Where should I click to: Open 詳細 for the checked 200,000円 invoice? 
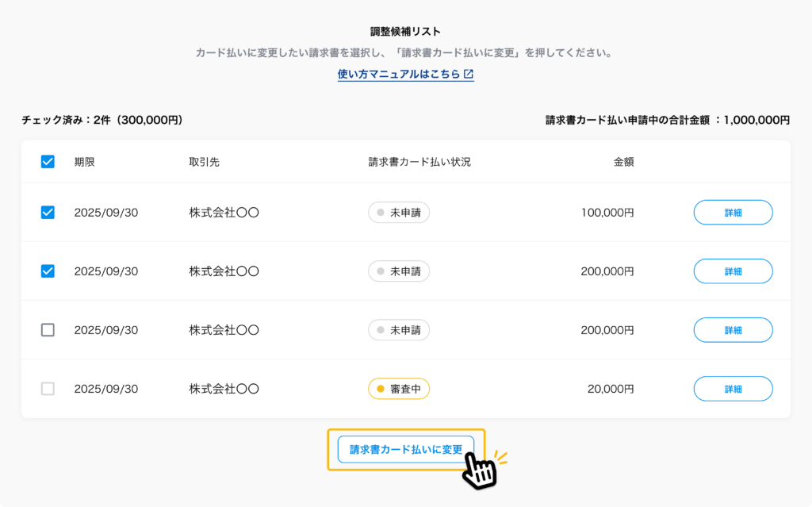[733, 271]
